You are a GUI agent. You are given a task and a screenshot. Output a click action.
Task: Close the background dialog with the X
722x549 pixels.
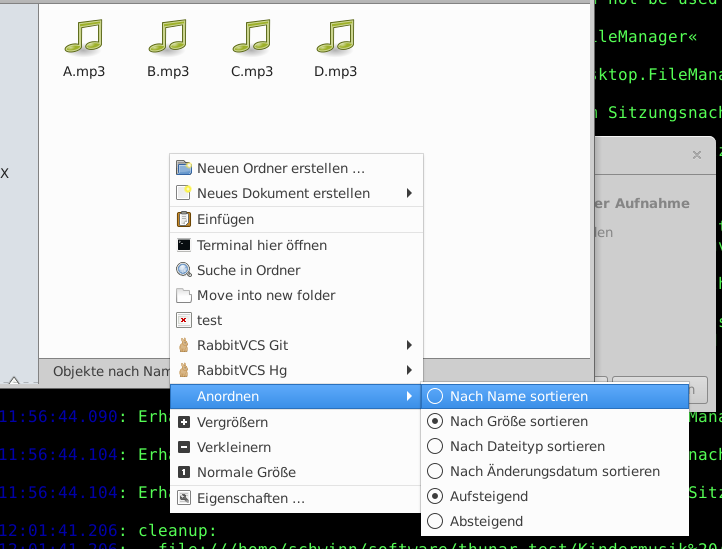(x=697, y=155)
